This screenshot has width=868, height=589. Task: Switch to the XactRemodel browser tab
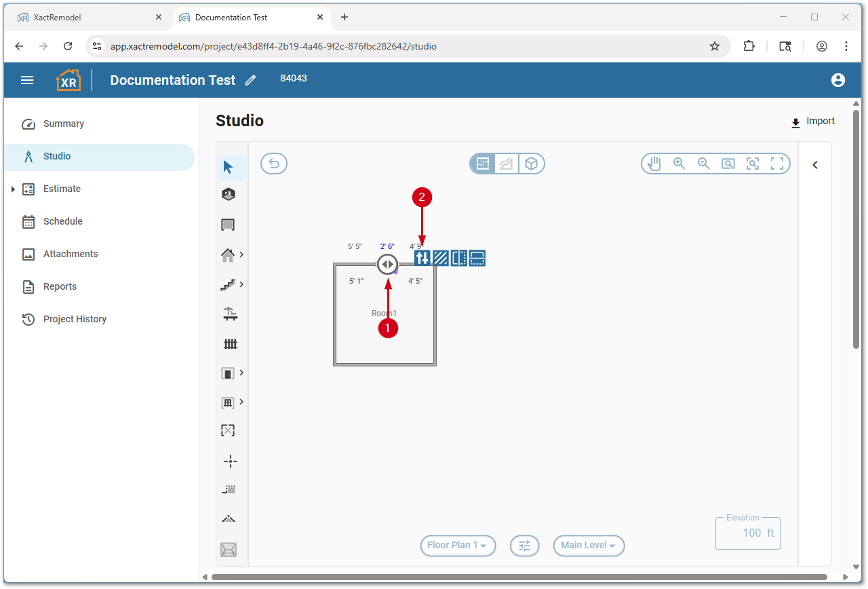[88, 17]
